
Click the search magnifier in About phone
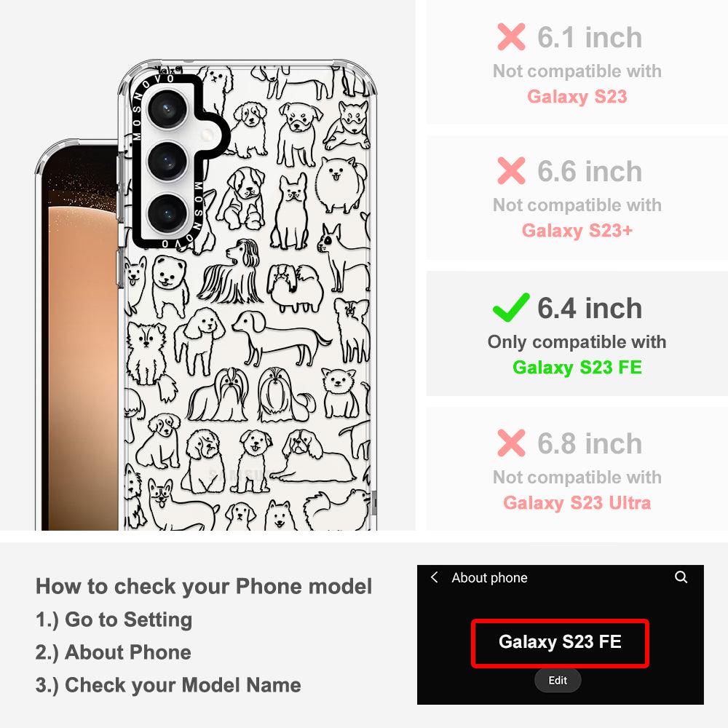tap(681, 577)
